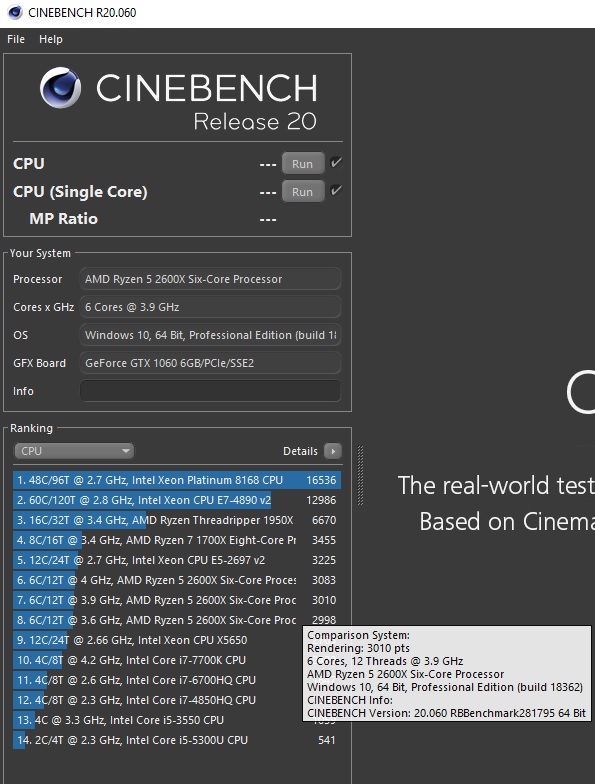
Task: Click the Processor field showing AMD Ryzen 5 2600X
Action: click(x=210, y=279)
